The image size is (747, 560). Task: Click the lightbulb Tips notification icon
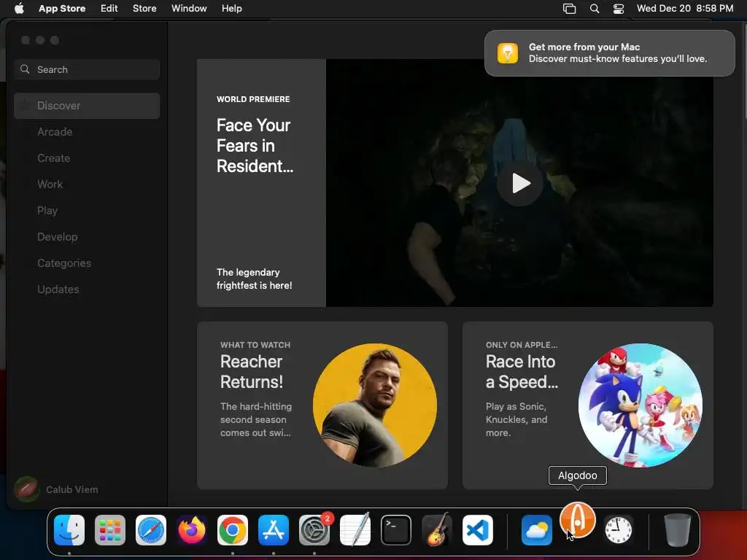coord(508,52)
